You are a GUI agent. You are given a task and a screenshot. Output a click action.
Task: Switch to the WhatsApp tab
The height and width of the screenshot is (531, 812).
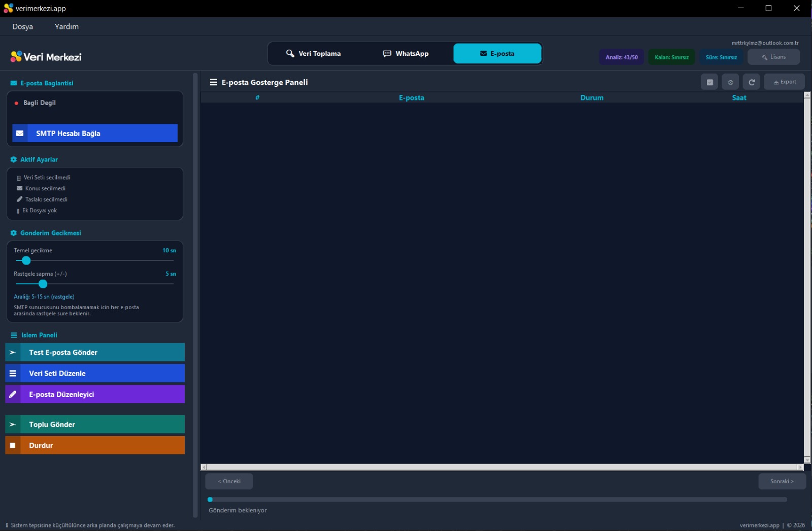pyautogui.click(x=405, y=53)
